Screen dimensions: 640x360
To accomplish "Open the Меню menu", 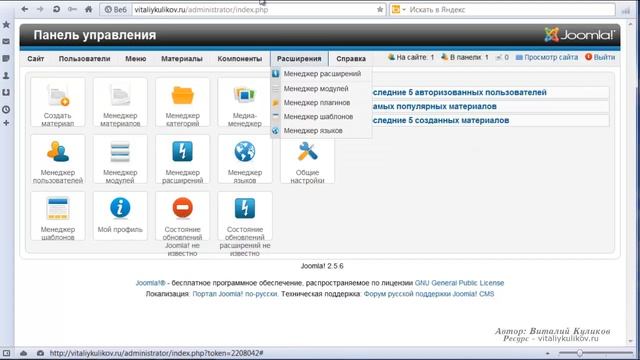I will (136, 59).
